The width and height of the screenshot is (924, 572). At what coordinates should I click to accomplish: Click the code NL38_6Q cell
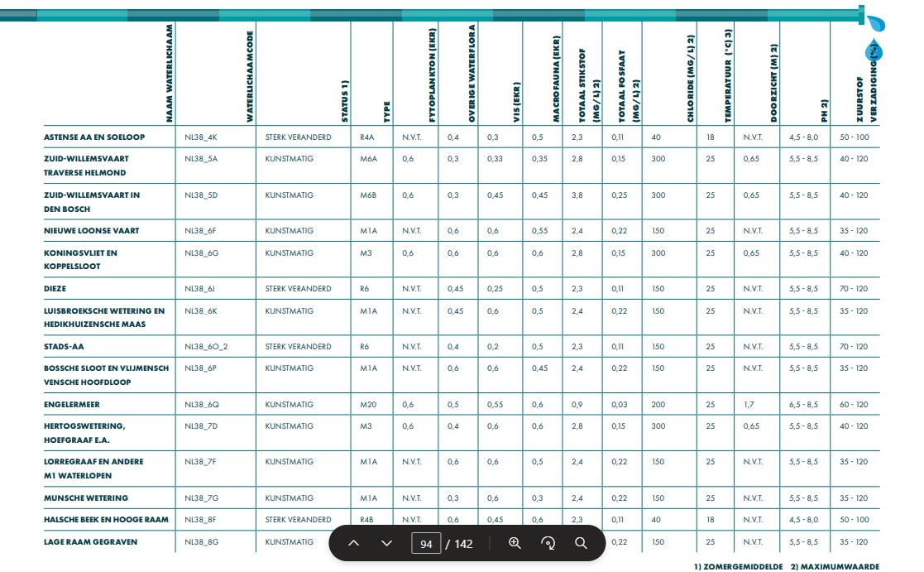coord(202,405)
